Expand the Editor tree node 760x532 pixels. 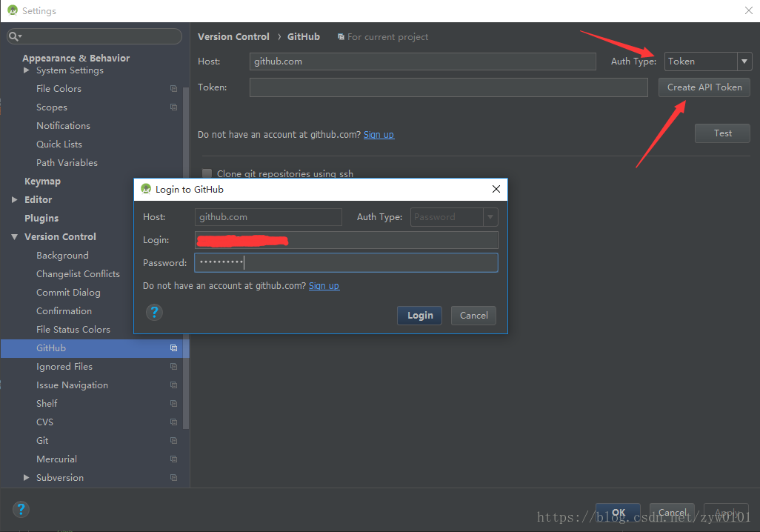(15, 200)
